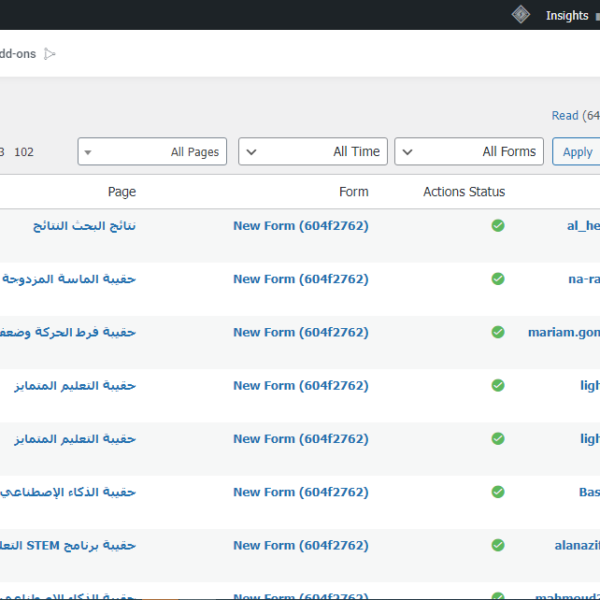This screenshot has width=600, height=600.
Task: Click the page number 102
Action: (24, 152)
